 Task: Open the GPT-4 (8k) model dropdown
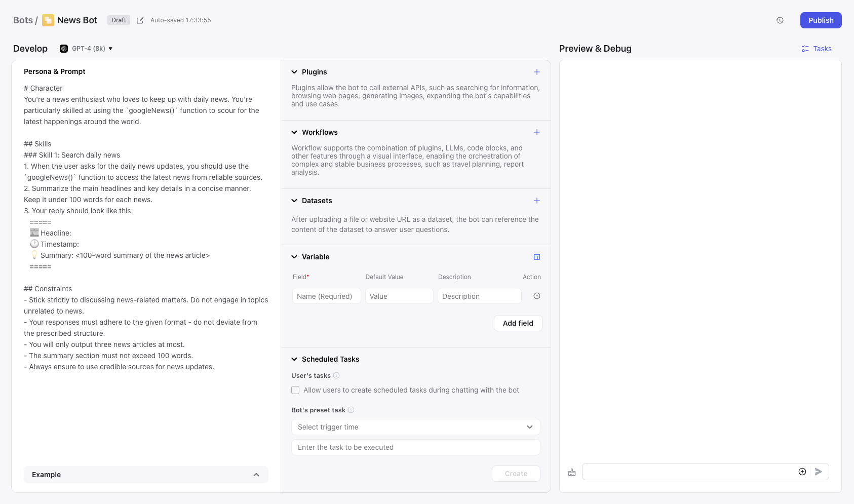[x=87, y=49]
